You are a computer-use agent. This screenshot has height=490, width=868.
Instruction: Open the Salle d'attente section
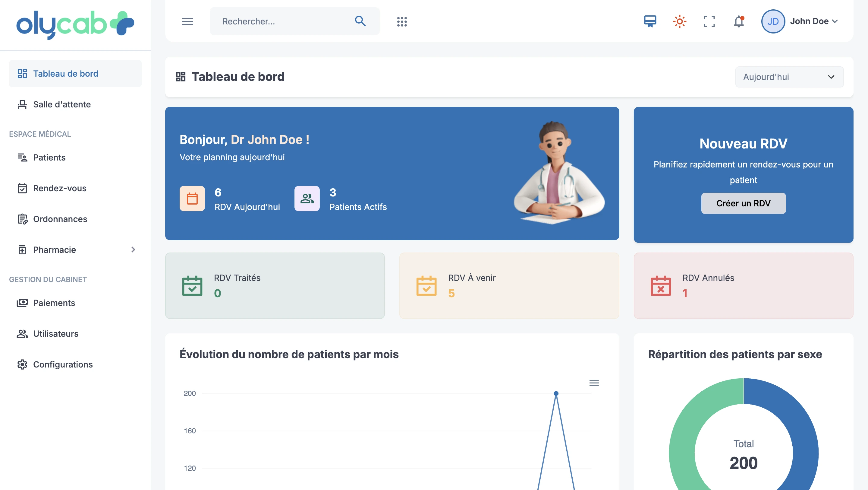click(61, 104)
